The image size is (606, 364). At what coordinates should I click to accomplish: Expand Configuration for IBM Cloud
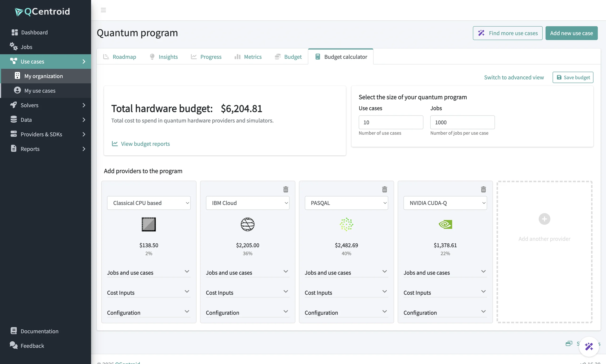247,312
